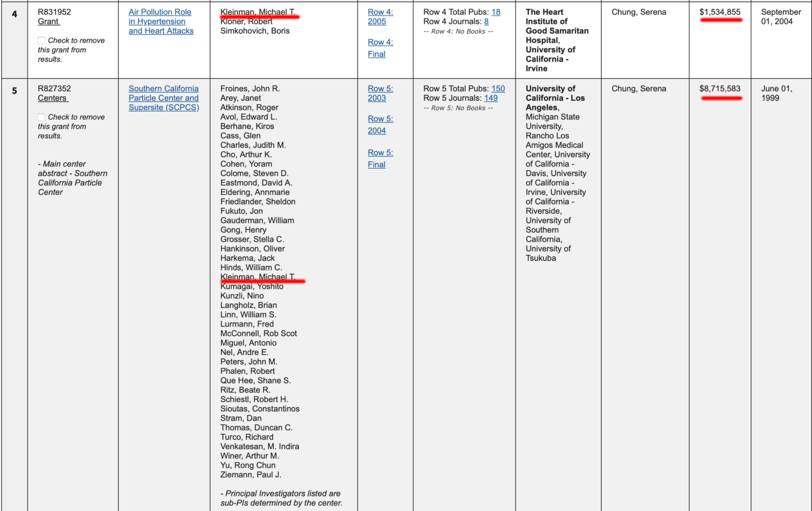Click the $1,534,855 funding amount
This screenshot has height=511, width=812.
coord(720,12)
